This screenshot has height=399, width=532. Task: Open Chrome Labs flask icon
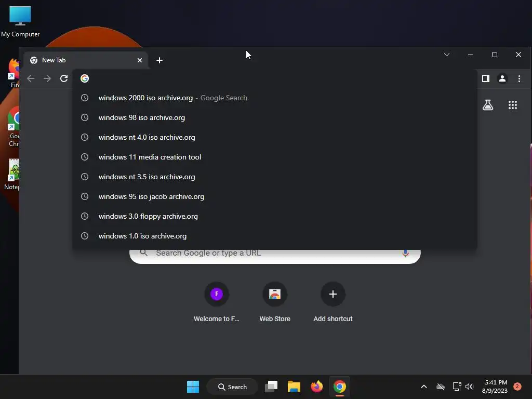pyautogui.click(x=487, y=105)
